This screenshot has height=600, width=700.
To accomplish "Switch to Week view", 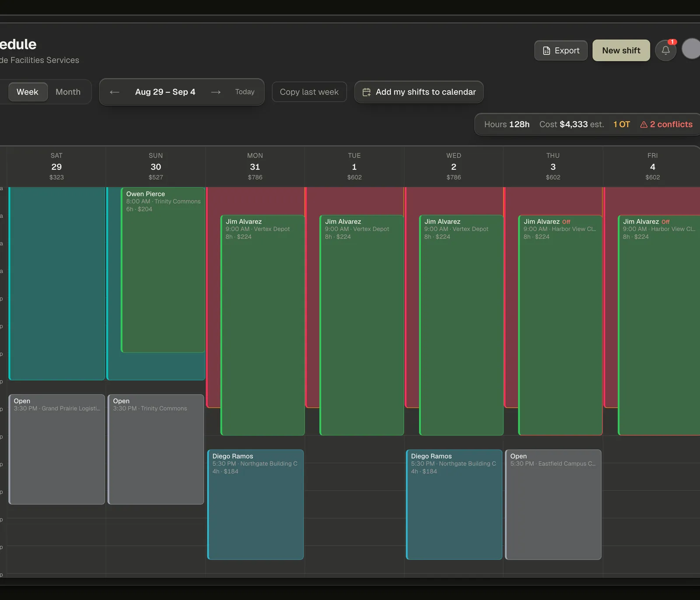I will pyautogui.click(x=28, y=92).
